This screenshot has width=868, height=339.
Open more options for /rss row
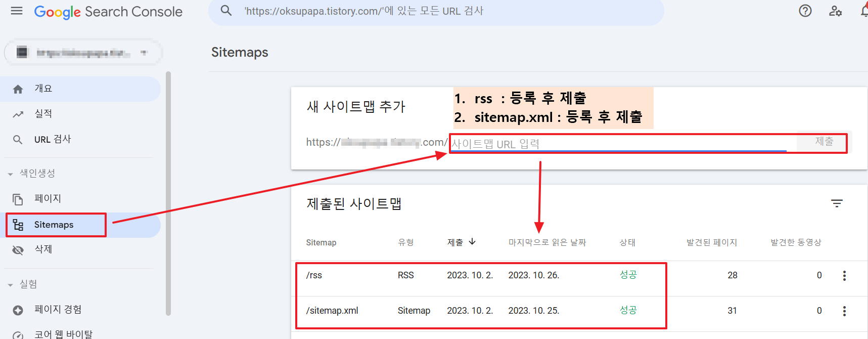tap(844, 276)
